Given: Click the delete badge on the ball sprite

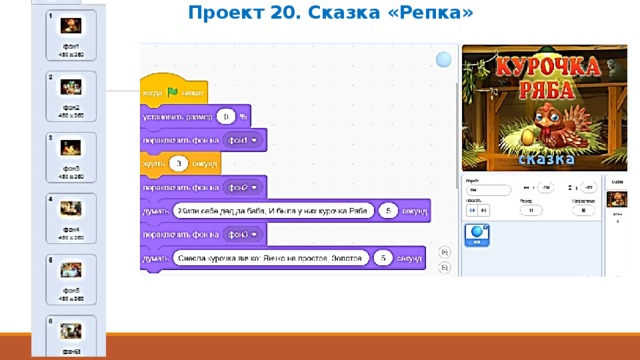Looking at the screenshot, I should 486,227.
